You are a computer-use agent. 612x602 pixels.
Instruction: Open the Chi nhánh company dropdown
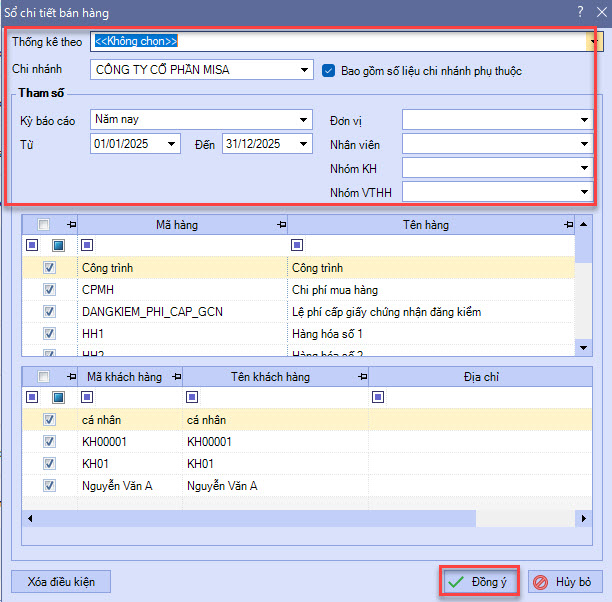click(x=304, y=71)
